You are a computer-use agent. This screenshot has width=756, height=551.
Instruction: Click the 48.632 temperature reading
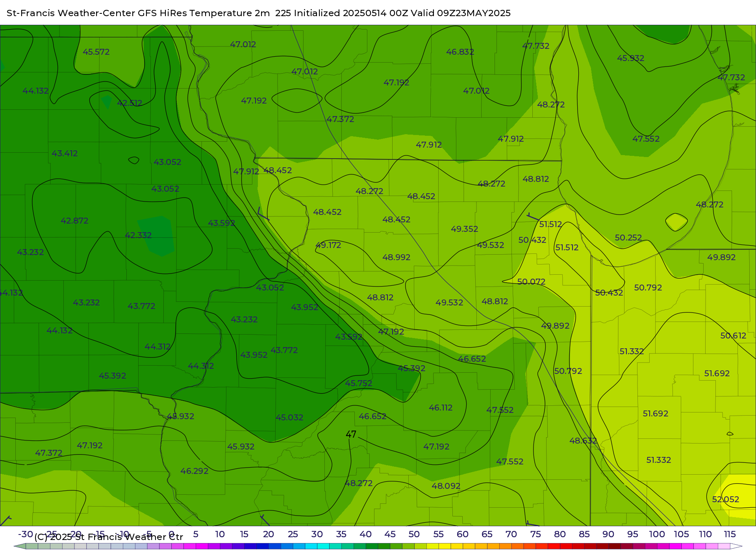[583, 441]
